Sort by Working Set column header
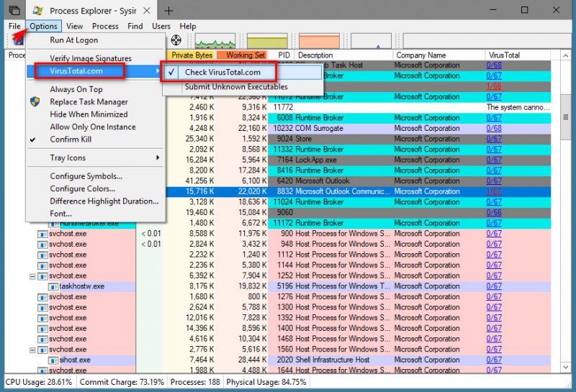This screenshot has width=576, height=392. (x=243, y=55)
